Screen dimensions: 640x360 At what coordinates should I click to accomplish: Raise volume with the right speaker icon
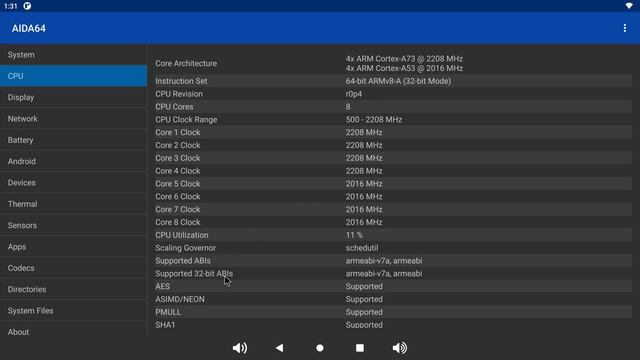400,348
